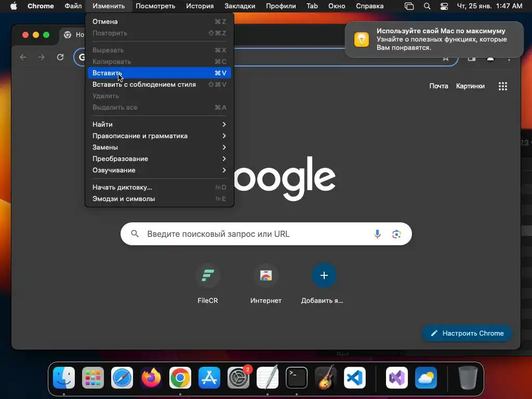Screen dimensions: 532x399
Task: Reload the page with the refresh icon
Action: pyautogui.click(x=60, y=57)
